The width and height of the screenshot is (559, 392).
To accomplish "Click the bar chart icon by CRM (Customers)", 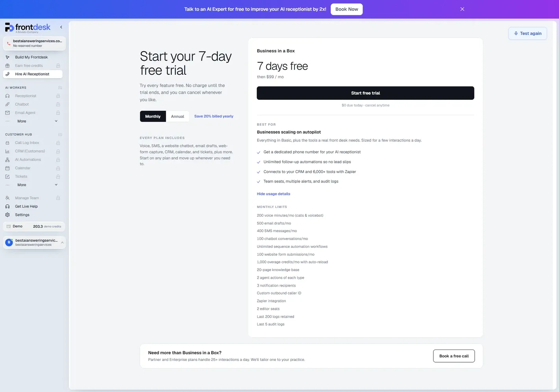I will point(7,151).
